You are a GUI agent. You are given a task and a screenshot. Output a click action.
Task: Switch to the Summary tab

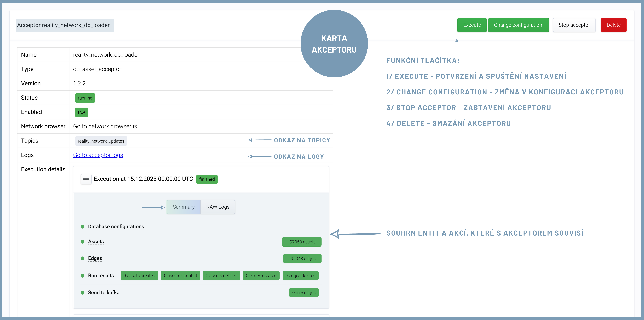click(x=183, y=207)
